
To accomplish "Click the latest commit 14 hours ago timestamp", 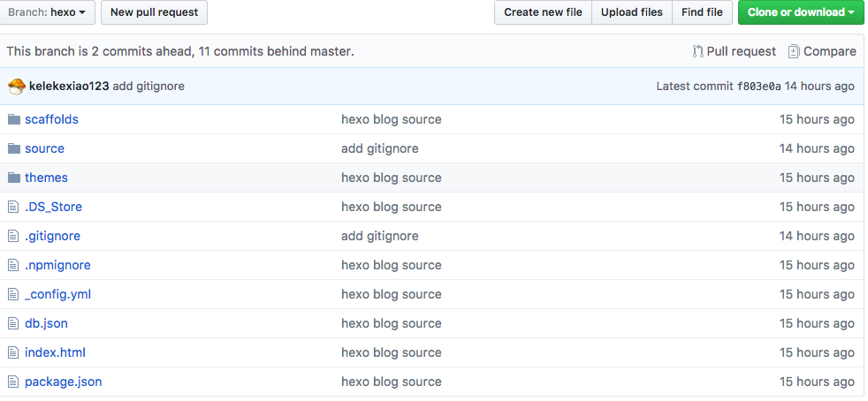I will [x=819, y=87].
